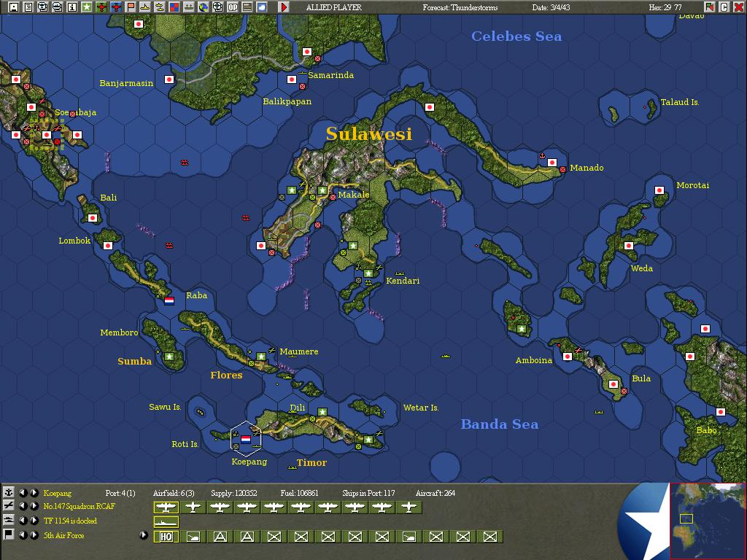Click the striped list icon next to OP
The image size is (747, 560).
[247, 7]
